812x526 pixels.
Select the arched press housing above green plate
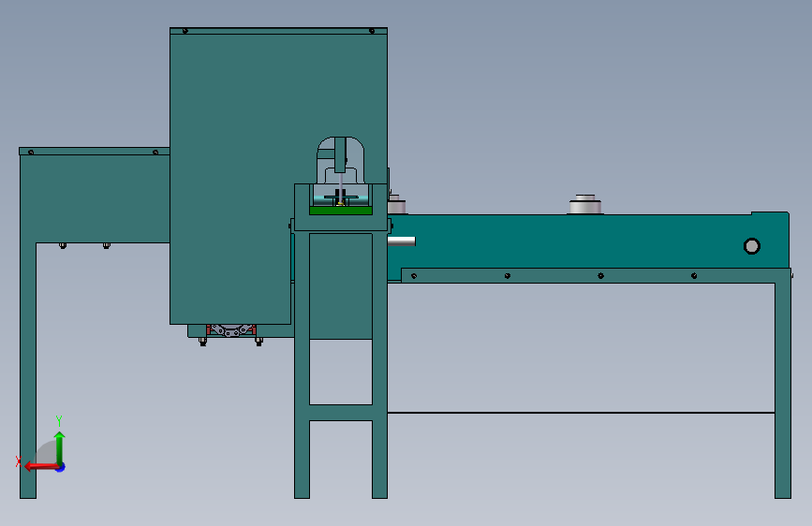[x=340, y=160]
